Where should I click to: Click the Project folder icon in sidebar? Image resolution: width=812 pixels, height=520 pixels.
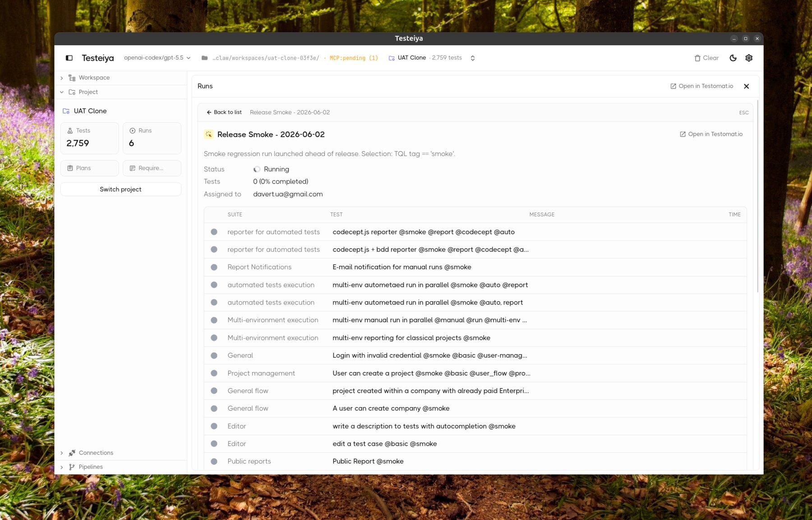(x=72, y=92)
